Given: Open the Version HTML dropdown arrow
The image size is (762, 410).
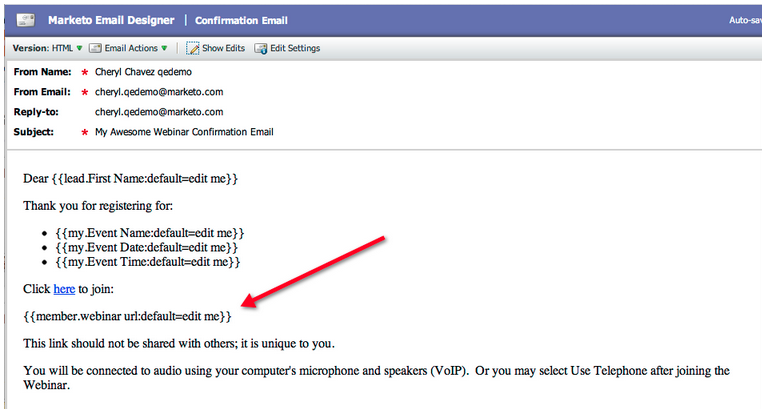Looking at the screenshot, I should pos(79,48).
